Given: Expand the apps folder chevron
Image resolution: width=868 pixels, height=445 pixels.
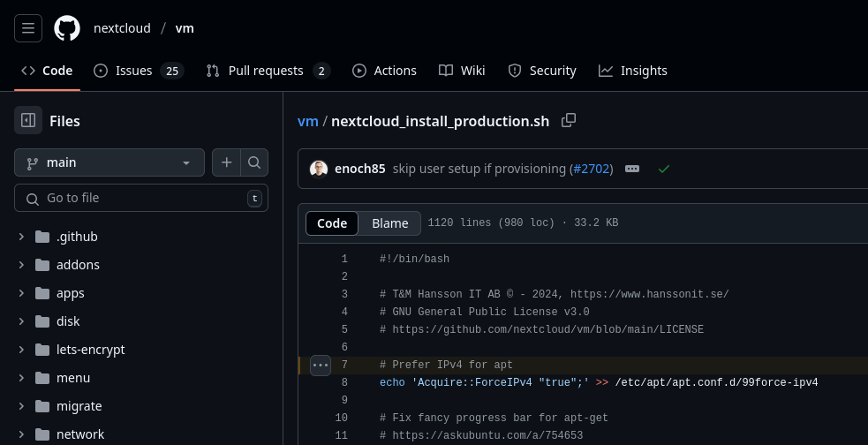Looking at the screenshot, I should pos(21,293).
